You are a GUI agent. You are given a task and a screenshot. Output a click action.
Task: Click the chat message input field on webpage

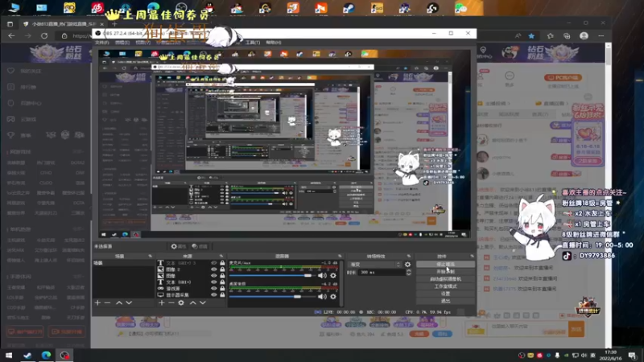[527, 328]
